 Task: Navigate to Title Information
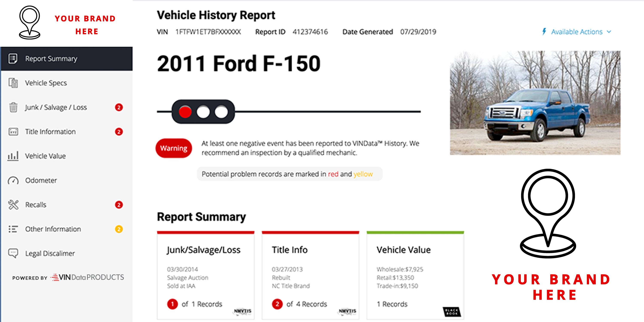(67, 132)
